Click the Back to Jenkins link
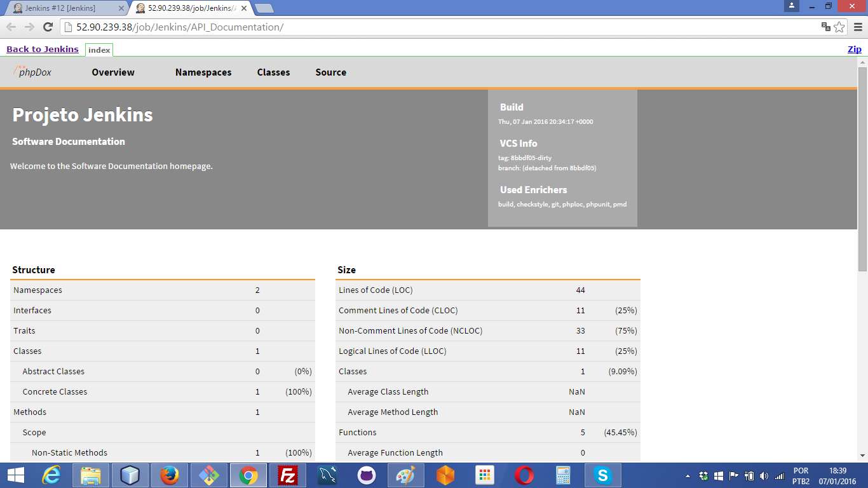 43,49
